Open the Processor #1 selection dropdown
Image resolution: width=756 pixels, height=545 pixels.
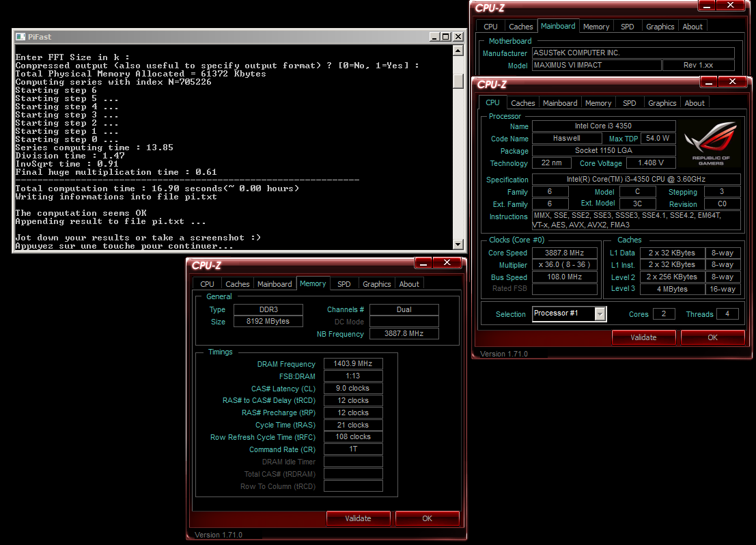(600, 314)
